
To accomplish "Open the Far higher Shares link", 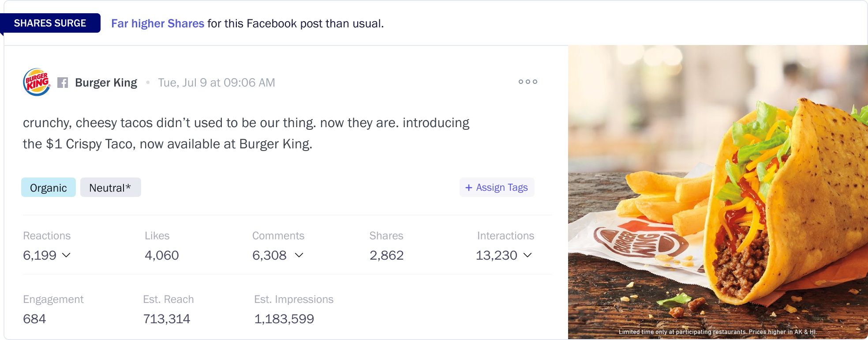I will tap(157, 23).
